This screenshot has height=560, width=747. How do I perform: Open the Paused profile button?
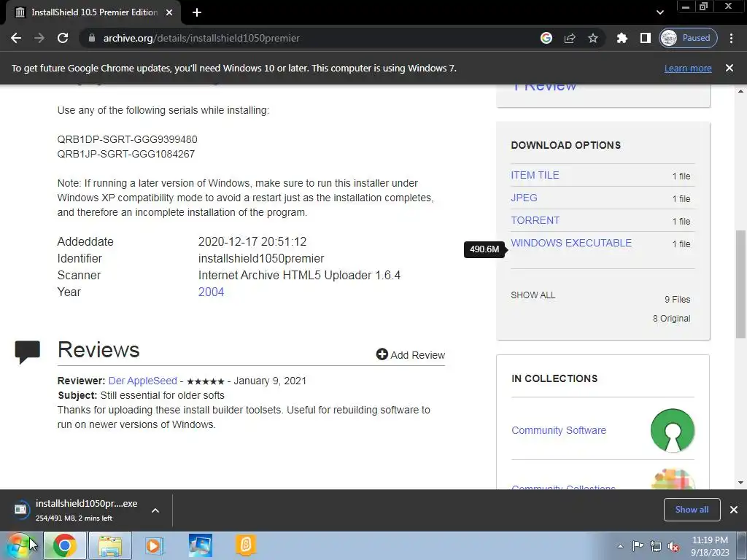pyautogui.click(x=688, y=38)
